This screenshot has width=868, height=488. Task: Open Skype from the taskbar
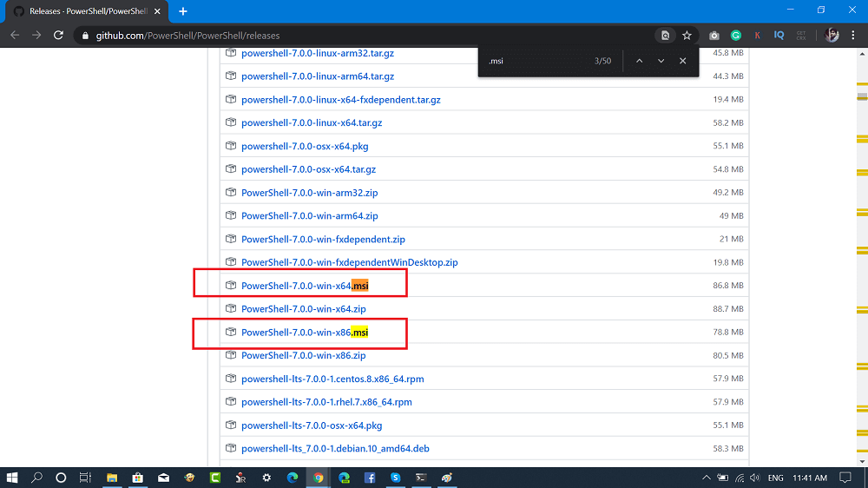395,478
